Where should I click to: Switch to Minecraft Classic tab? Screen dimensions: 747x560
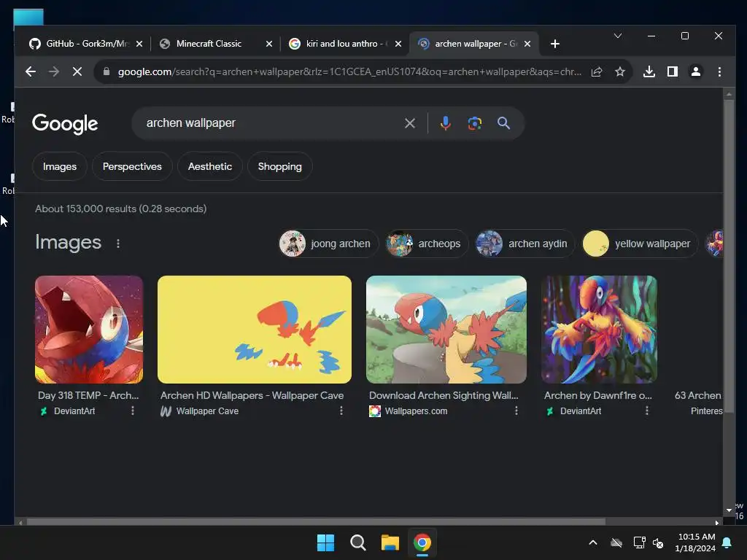coord(215,44)
